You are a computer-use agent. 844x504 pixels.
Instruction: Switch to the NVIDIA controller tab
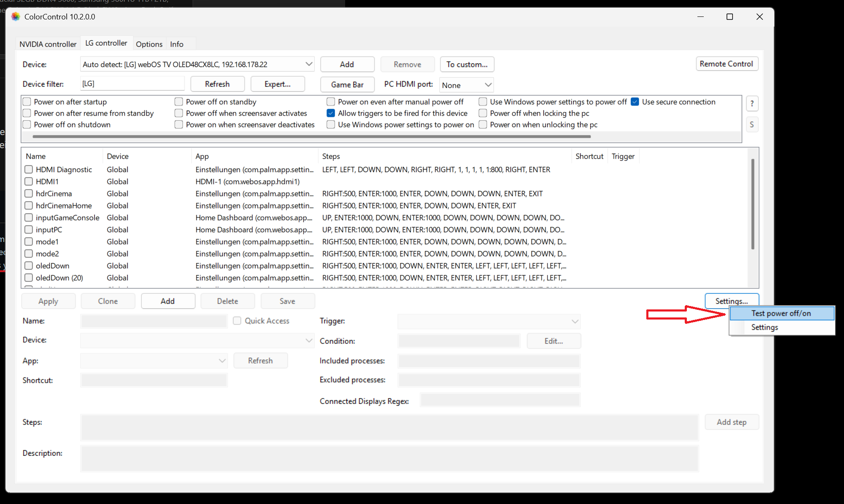coord(48,44)
